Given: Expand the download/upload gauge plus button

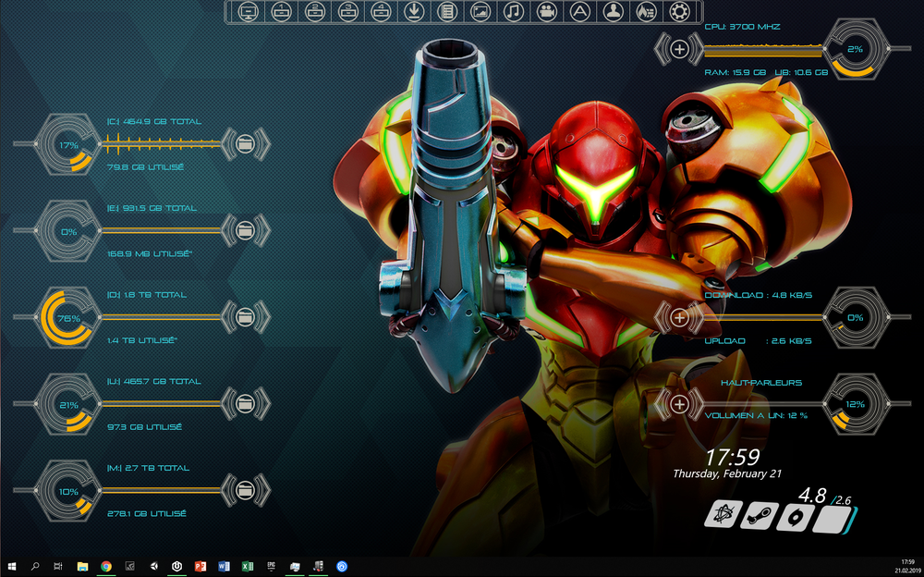Looking at the screenshot, I should pyautogui.click(x=681, y=317).
